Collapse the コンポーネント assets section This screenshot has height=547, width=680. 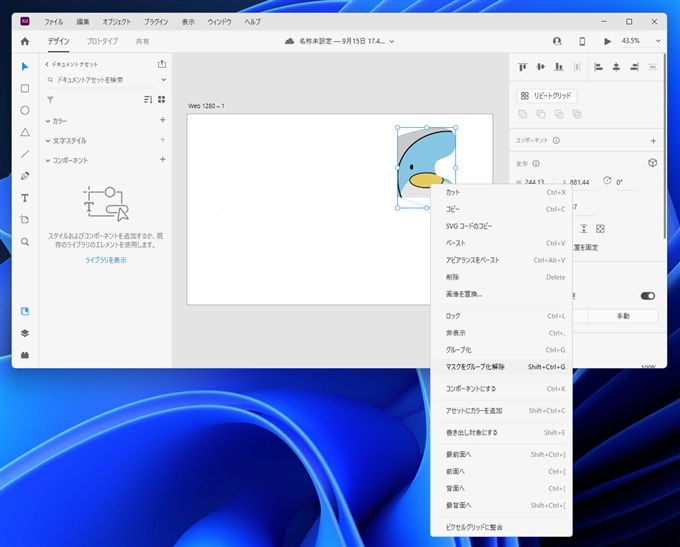point(48,160)
